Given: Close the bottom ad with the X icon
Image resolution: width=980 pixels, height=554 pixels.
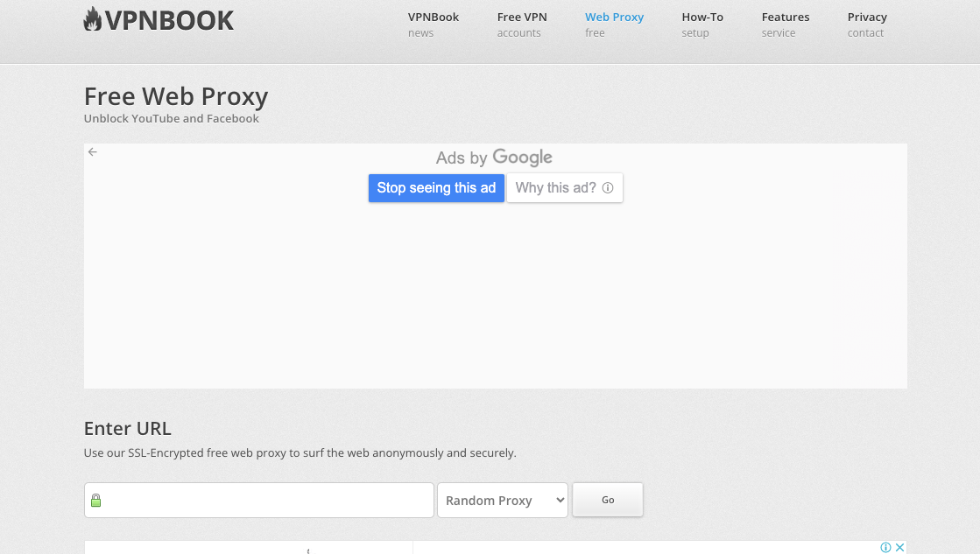Looking at the screenshot, I should (900, 547).
